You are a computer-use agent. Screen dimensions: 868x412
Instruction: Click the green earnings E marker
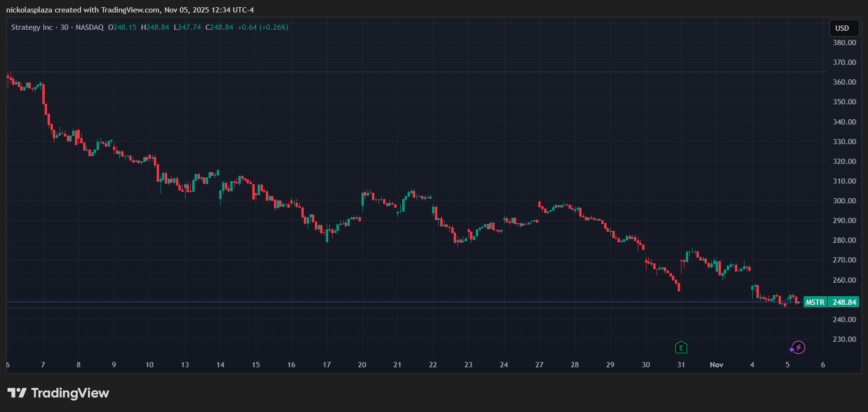[x=681, y=348]
